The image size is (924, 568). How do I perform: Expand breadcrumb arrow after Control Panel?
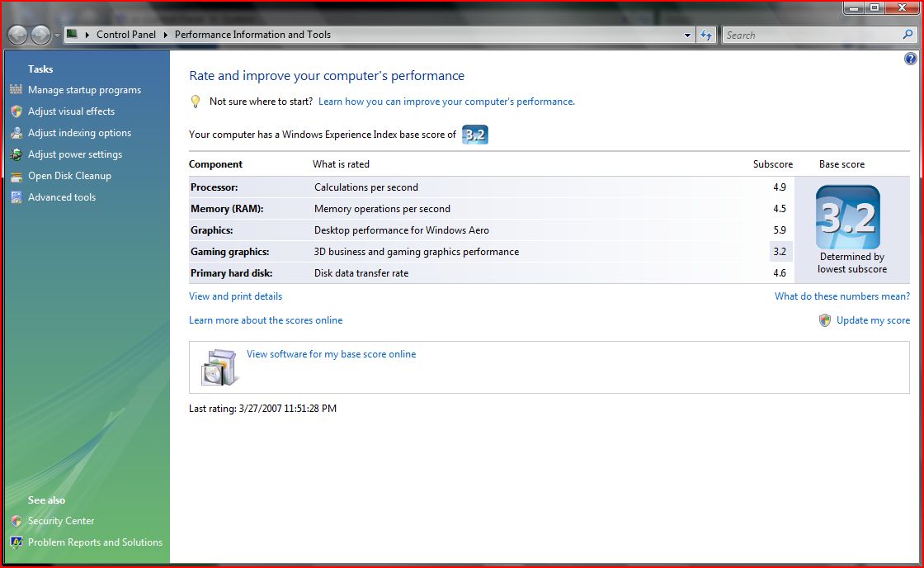coord(166,35)
